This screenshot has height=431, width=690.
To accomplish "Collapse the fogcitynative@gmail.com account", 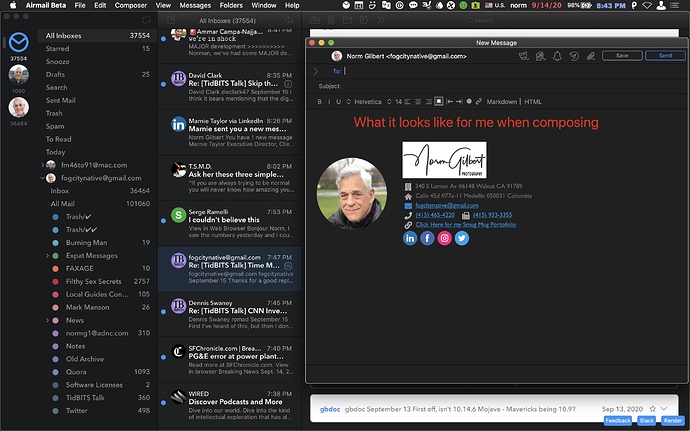I will coord(43,178).
